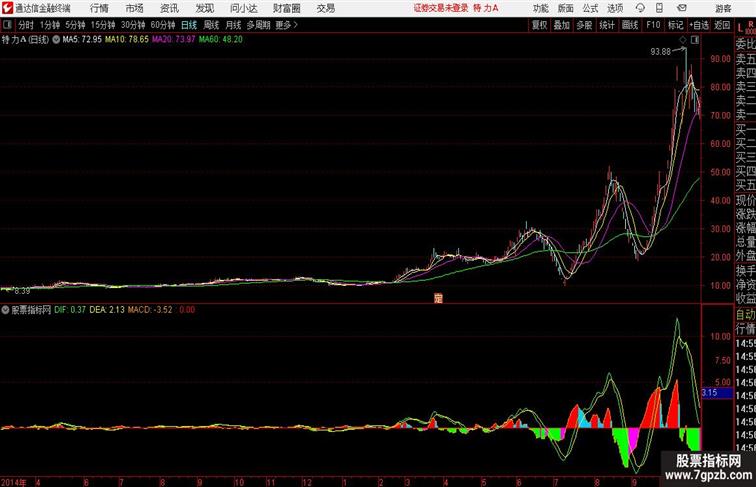This screenshot has height=487, width=756.
Task: Click the 定 marker on the price chart
Action: click(x=438, y=298)
